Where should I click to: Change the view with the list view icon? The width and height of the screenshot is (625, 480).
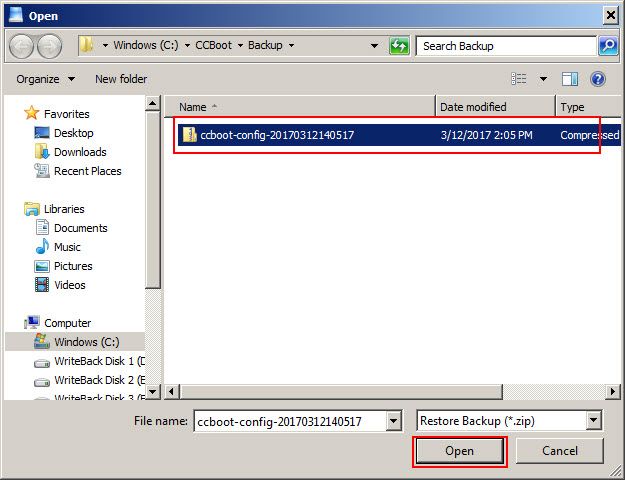(519, 79)
